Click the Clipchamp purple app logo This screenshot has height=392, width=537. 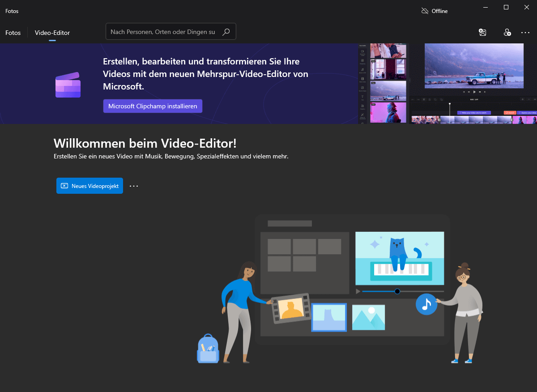click(x=68, y=84)
